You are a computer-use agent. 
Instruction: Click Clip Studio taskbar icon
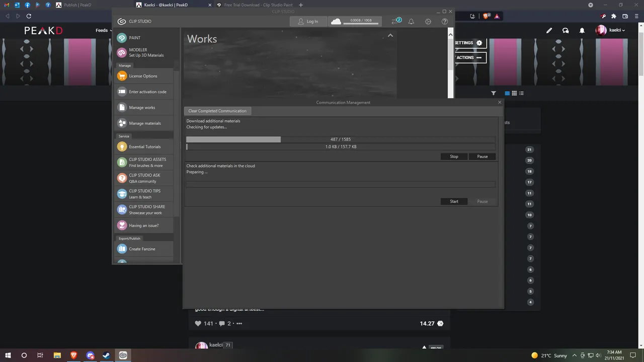click(123, 355)
